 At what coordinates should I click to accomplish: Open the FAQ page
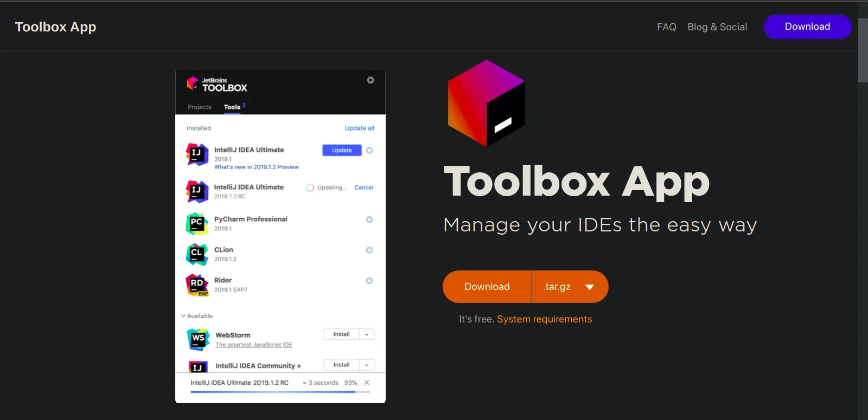tap(666, 27)
